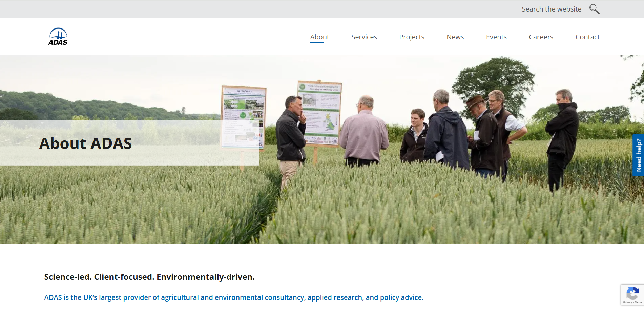Go to the Services page

(364, 37)
